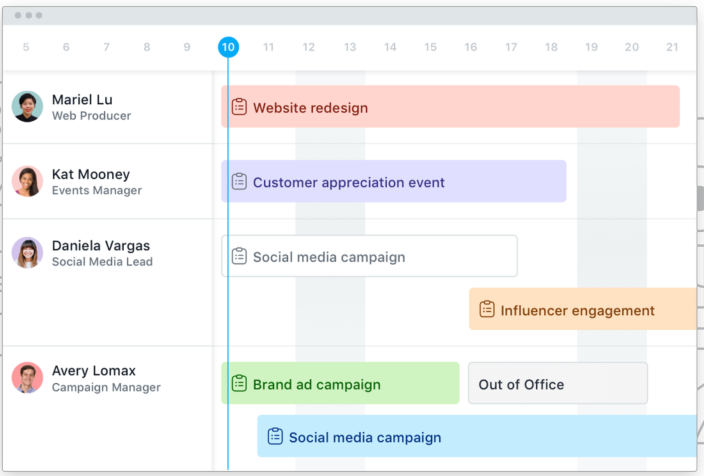Click the Kat Mooney name link
Viewport: 704px width, 476px height.
tap(91, 174)
